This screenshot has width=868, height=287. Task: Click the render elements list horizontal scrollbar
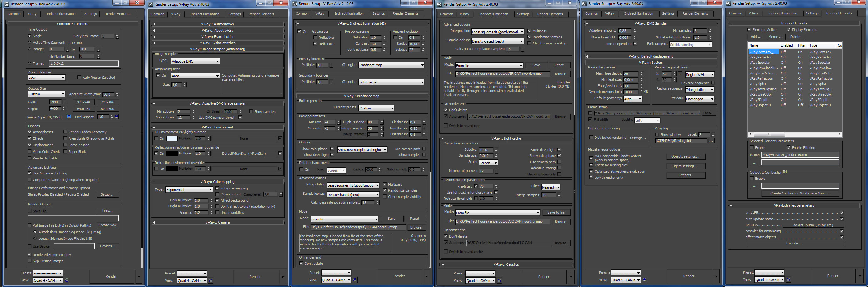tap(794, 134)
